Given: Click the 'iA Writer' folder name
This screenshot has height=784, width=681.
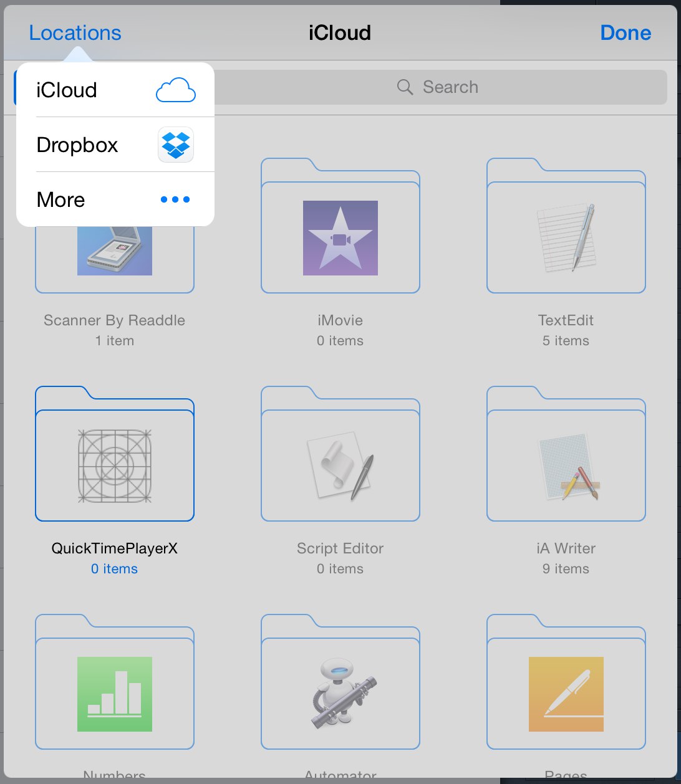Looking at the screenshot, I should click(566, 548).
